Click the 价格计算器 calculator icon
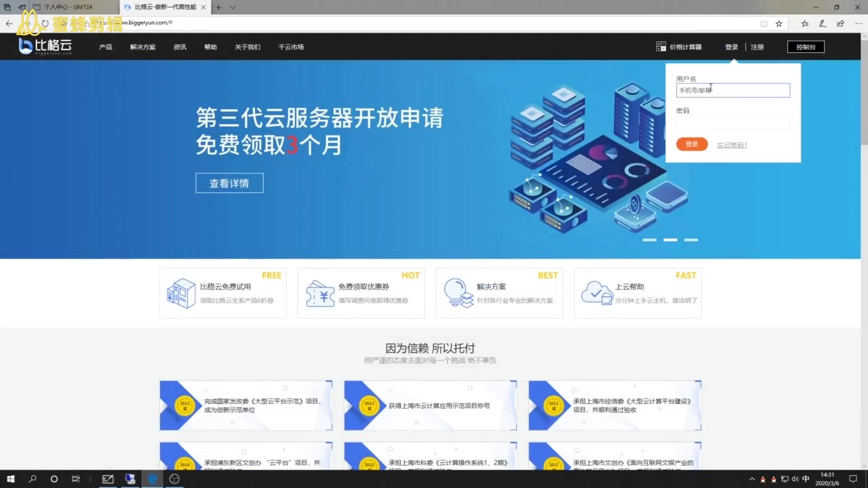Image resolution: width=868 pixels, height=488 pixels. point(661,47)
